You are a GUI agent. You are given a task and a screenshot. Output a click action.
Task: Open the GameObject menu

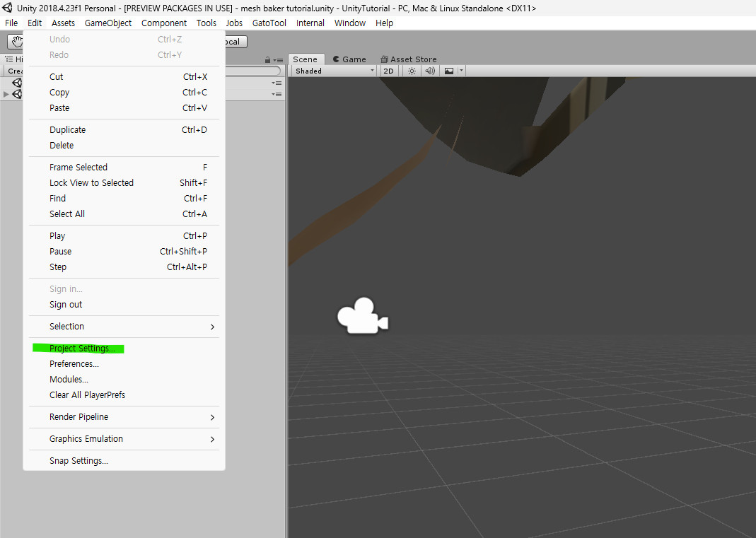pos(108,23)
